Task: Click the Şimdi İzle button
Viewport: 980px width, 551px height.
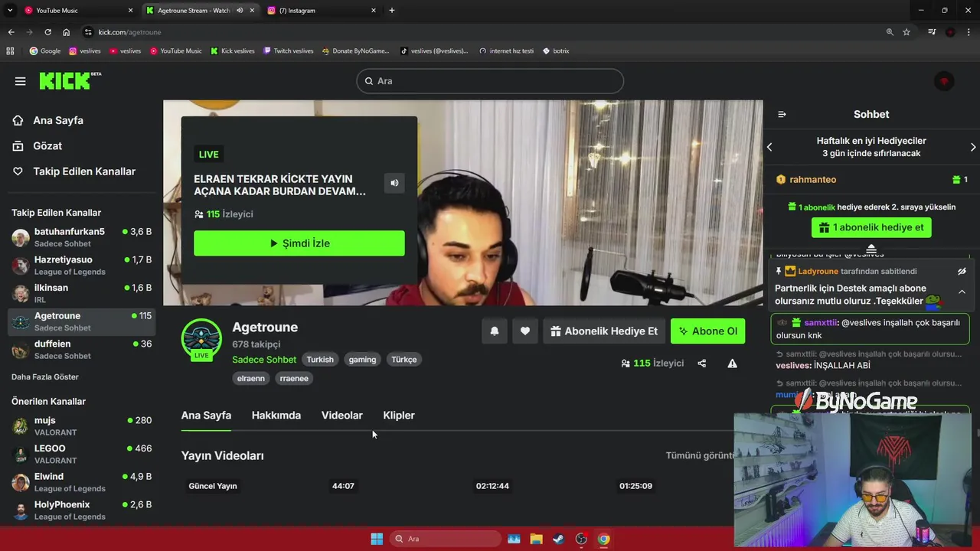Action: [299, 243]
